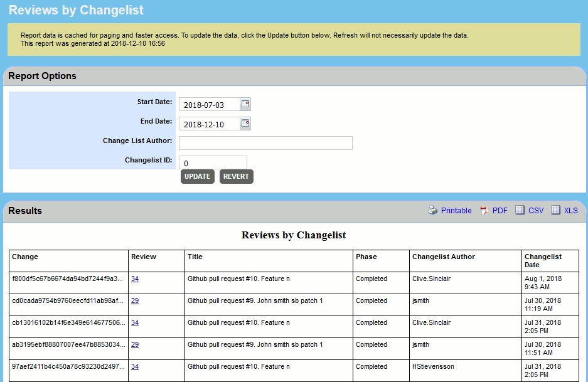Click the grid icon next to XLS
Image resolution: width=588 pixels, height=382 pixels.
[x=556, y=210]
